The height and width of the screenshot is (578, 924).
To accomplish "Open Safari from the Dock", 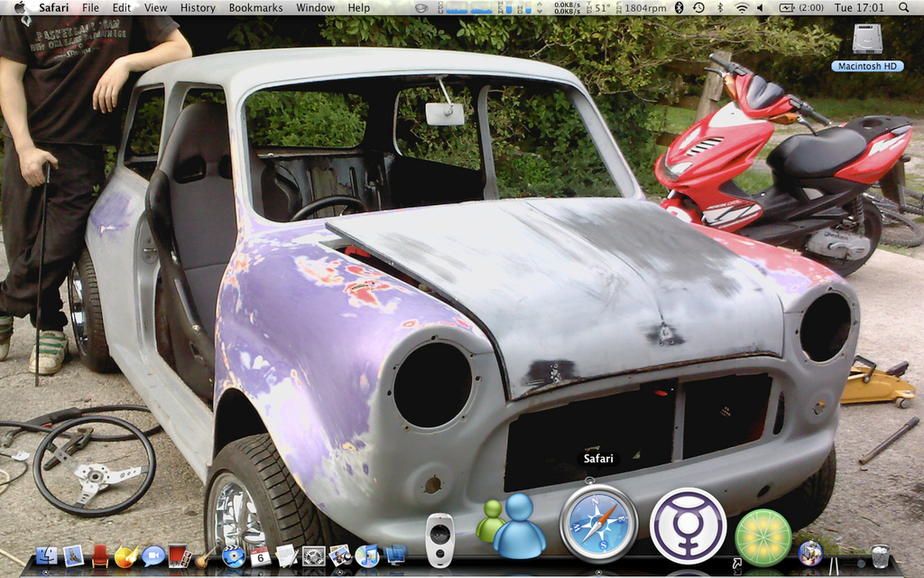I will pyautogui.click(x=598, y=523).
